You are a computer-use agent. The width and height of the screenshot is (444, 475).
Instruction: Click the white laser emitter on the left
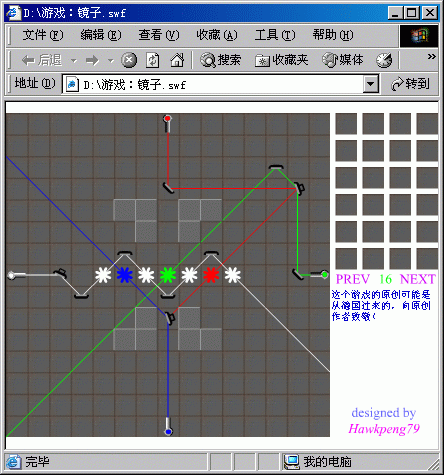tap(17, 275)
